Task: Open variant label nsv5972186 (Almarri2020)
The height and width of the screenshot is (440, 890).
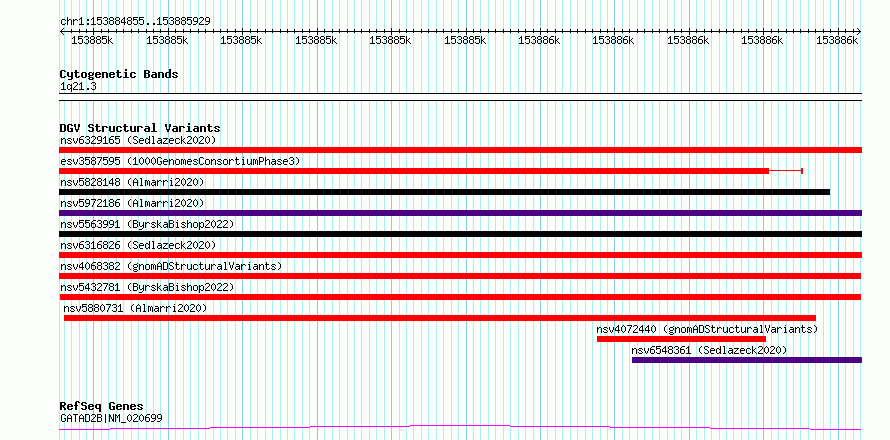Action: (x=132, y=203)
